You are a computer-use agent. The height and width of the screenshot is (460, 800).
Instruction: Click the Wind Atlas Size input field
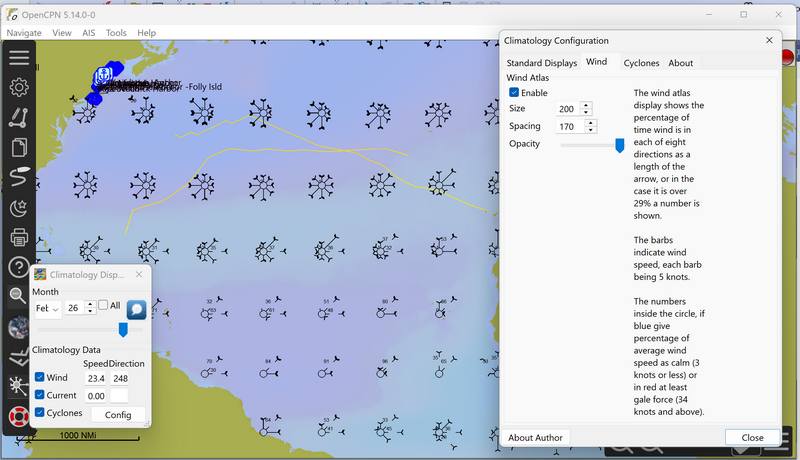tap(568, 109)
